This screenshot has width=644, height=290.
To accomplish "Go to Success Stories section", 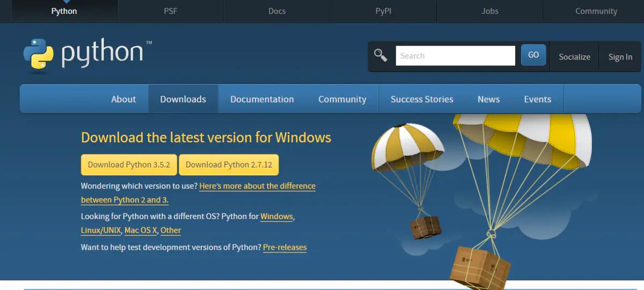I will [x=422, y=99].
